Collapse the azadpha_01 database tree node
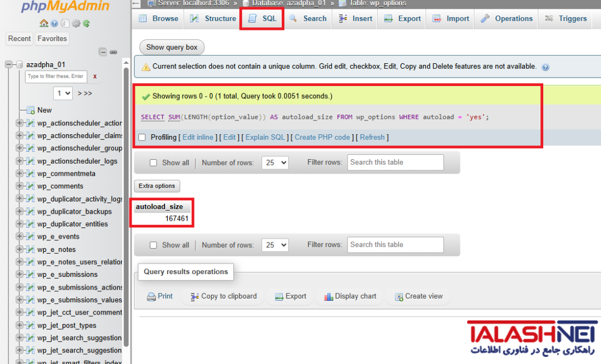 (x=8, y=64)
